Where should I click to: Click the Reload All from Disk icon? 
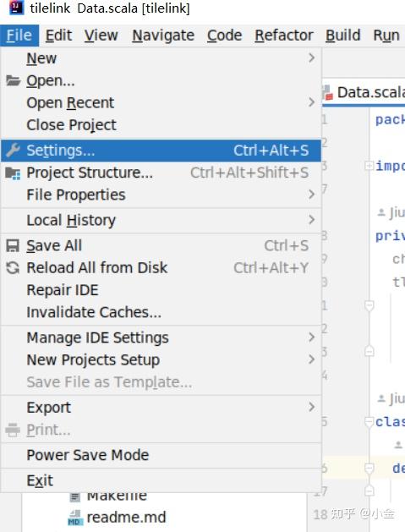13,268
